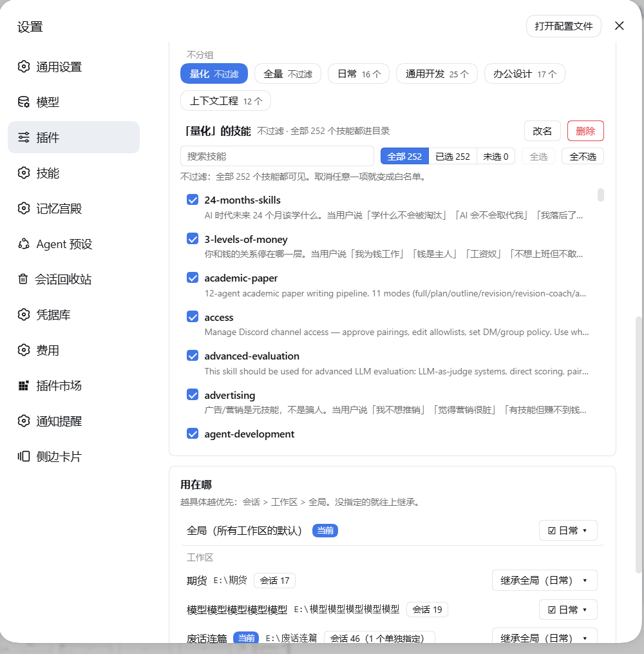The height and width of the screenshot is (654, 644).
Task: Select the 全量 skill group
Action: point(288,74)
